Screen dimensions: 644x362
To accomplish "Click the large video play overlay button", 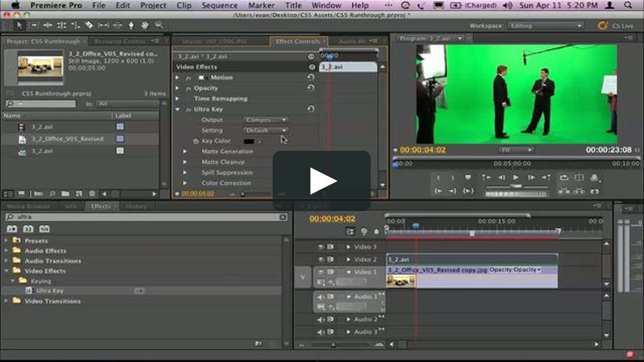I will tap(322, 181).
